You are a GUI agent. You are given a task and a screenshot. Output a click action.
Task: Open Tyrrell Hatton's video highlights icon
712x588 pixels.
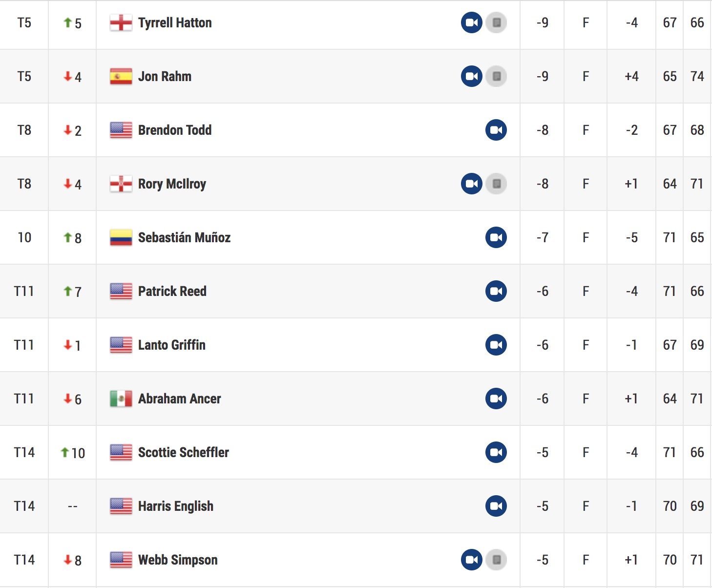472,22
